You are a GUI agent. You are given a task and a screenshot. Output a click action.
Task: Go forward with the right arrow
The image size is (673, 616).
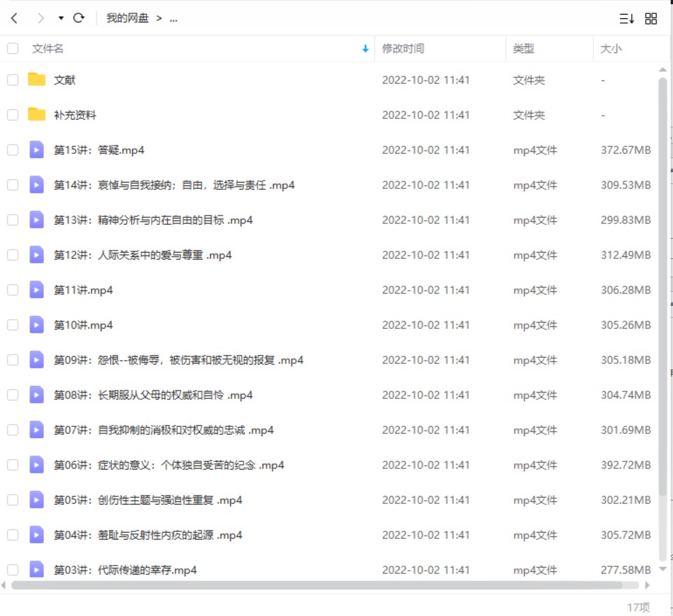(41, 18)
